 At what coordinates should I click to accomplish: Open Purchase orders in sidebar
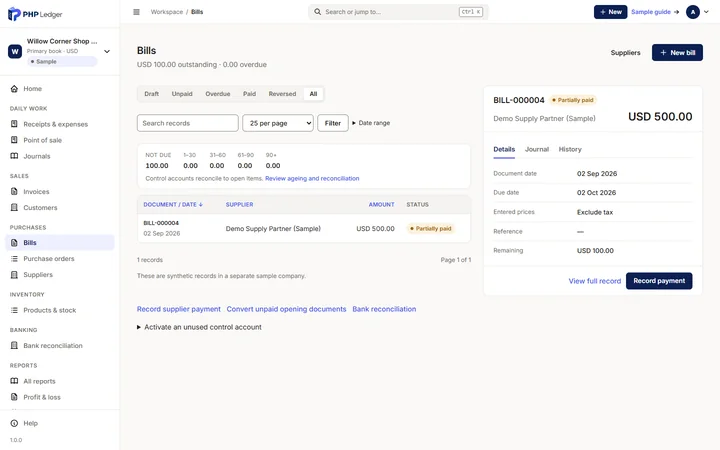(x=60, y=259)
